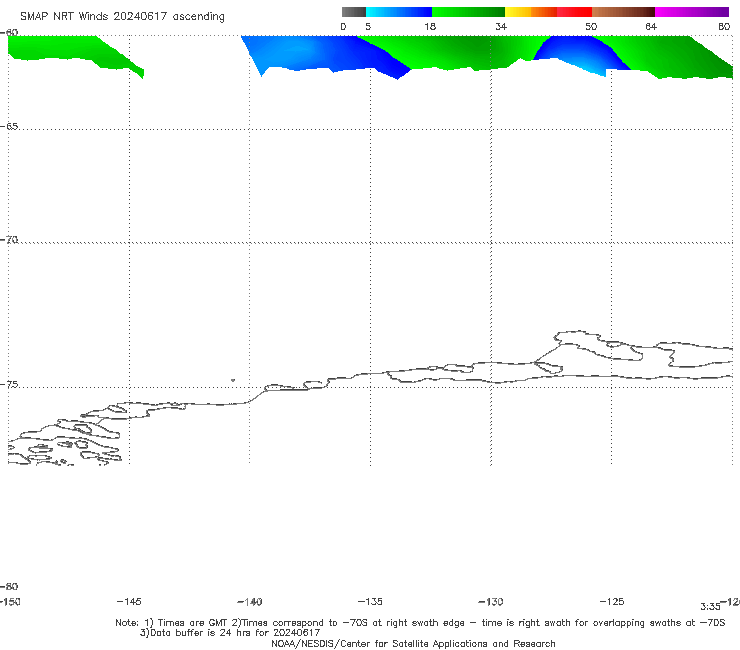The width and height of the screenshot is (740, 650).
Task: Click the latitude label '-75'
Action: point(9,385)
